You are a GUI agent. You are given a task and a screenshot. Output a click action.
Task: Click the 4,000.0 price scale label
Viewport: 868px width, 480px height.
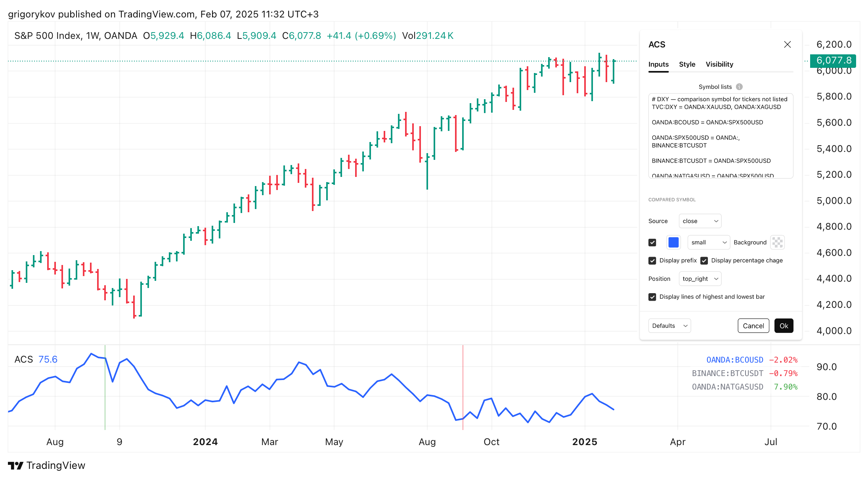click(834, 331)
